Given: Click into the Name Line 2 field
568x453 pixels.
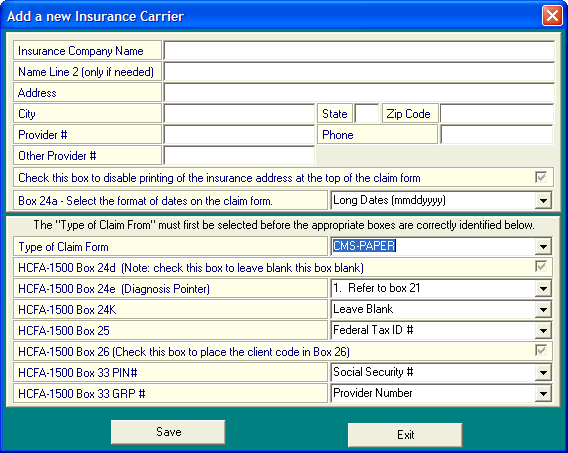Looking at the screenshot, I should (x=359, y=71).
